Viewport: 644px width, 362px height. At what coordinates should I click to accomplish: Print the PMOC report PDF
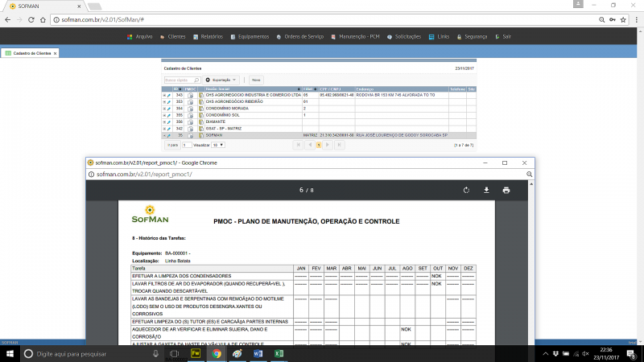tap(506, 190)
